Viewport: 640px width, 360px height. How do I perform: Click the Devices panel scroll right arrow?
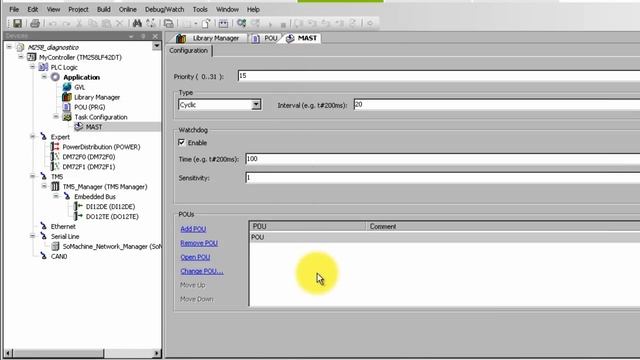pyautogui.click(x=157, y=353)
